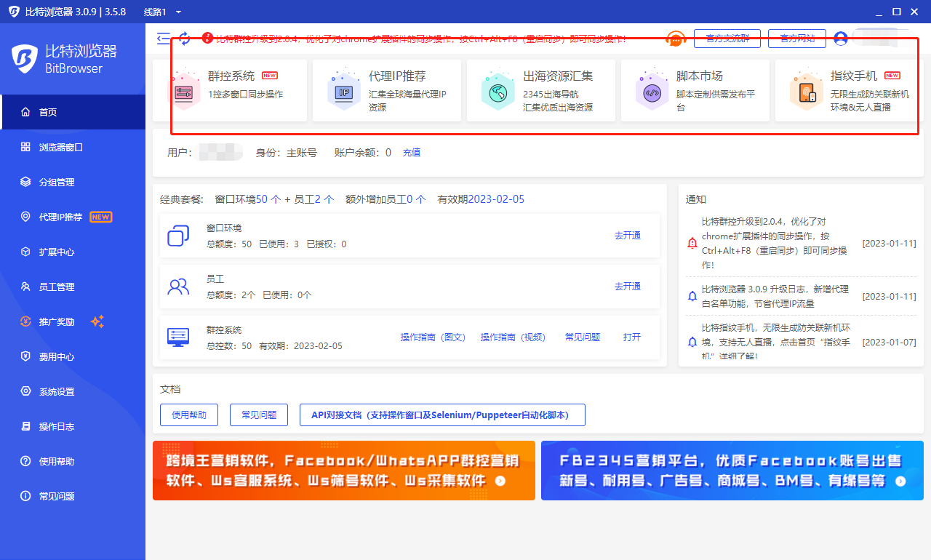Open the 比特浏览器 3.0.9 升级日志 notification text
The image size is (931, 560).
point(775,297)
